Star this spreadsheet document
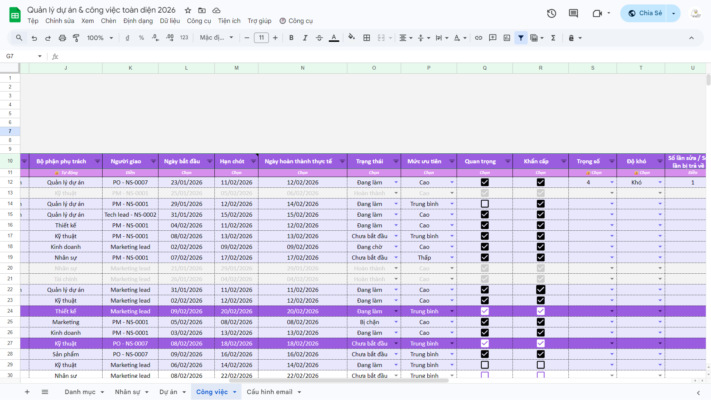The width and height of the screenshot is (711, 400). point(188,10)
